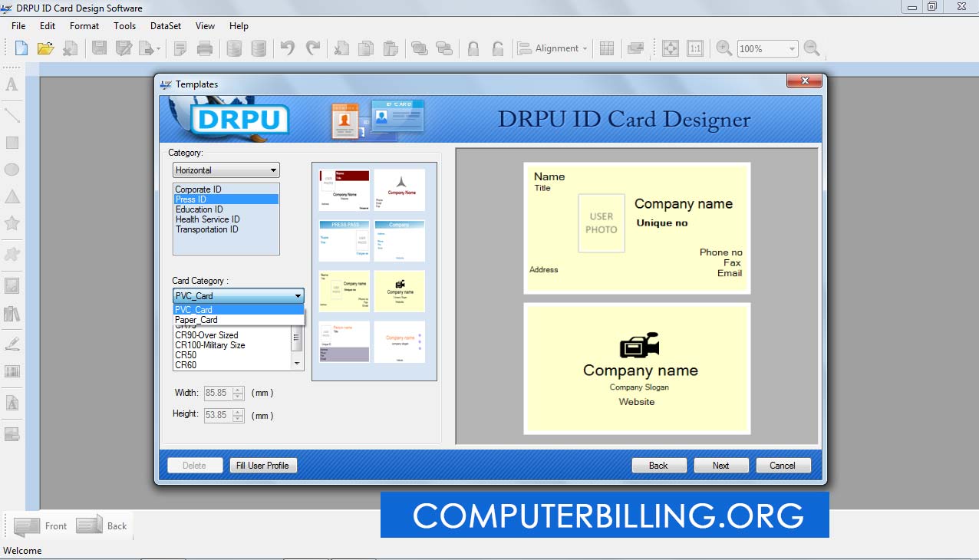Click the zoom in magnifier icon
The height and width of the screenshot is (560, 979).
(724, 48)
